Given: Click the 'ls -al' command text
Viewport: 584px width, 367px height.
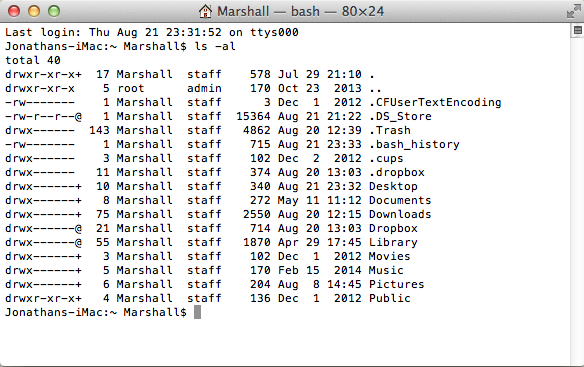Looking at the screenshot, I should 215,46.
